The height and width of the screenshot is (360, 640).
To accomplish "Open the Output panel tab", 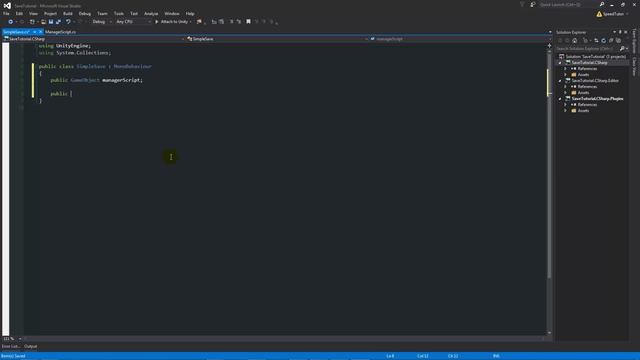I will (31, 346).
